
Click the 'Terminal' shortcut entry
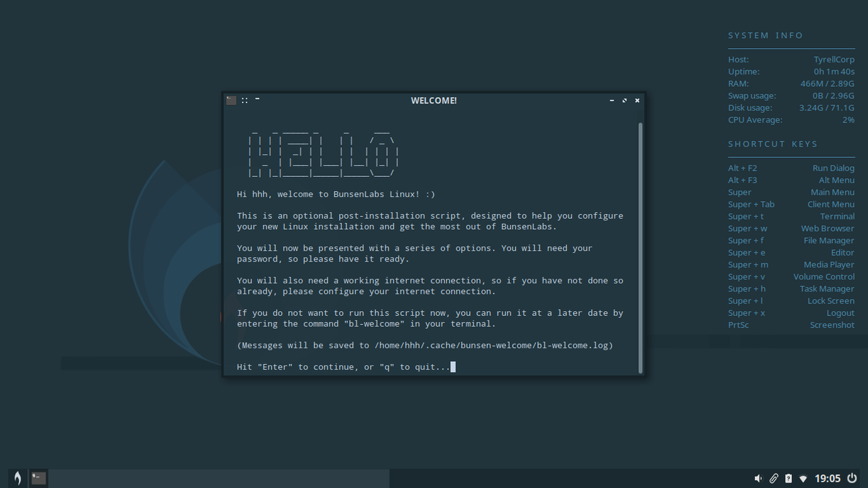[x=837, y=216]
